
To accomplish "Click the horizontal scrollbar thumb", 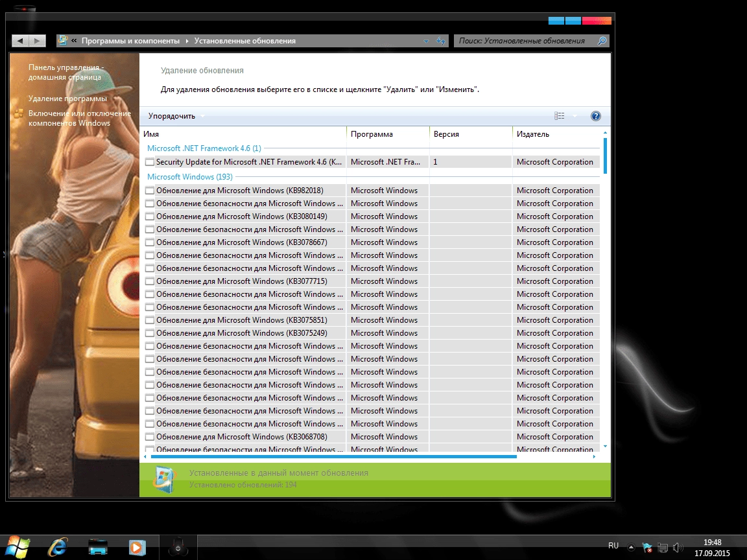I will pyautogui.click(x=333, y=457).
